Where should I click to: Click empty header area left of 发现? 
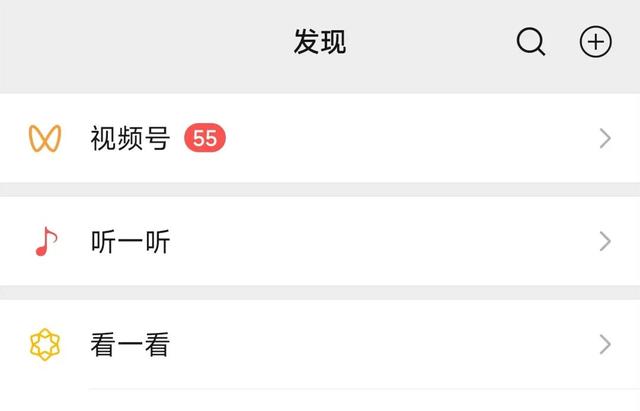pyautogui.click(x=130, y=42)
